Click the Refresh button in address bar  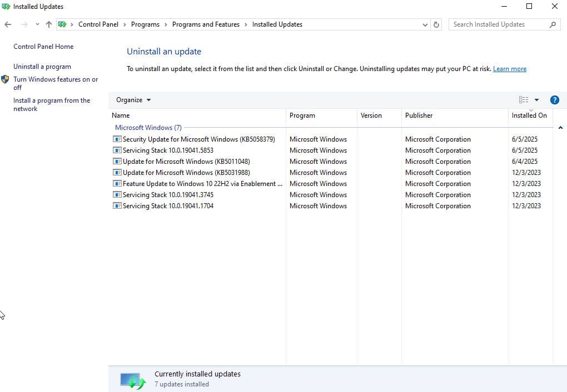point(436,24)
